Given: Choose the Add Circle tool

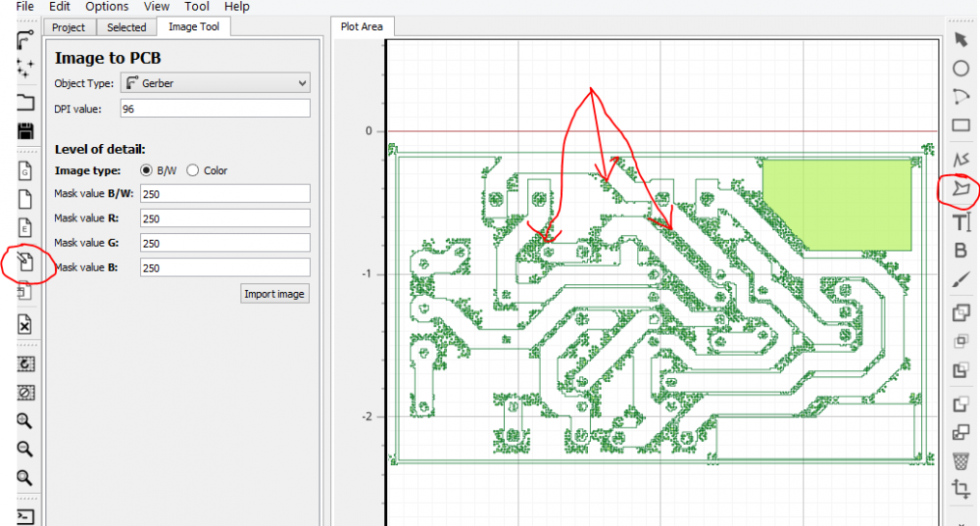Looking at the screenshot, I should point(960,69).
